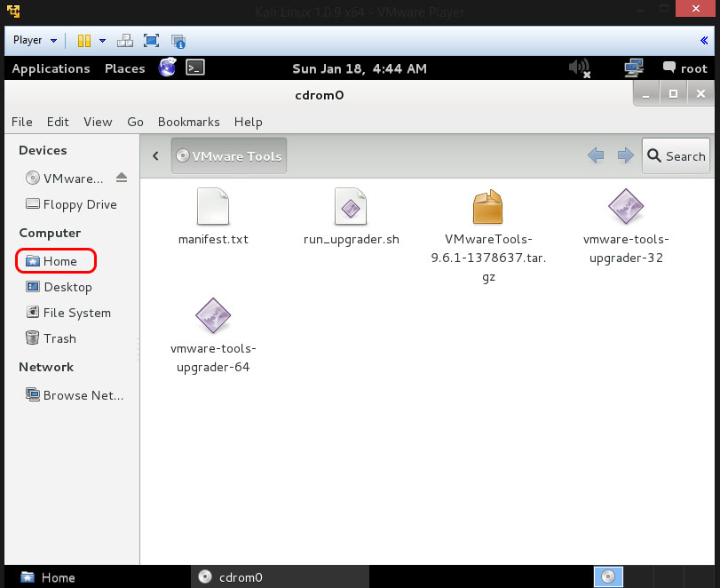Pause the virtual machine in VMware Player
Screen dimensions: 720x588
[x=84, y=40]
